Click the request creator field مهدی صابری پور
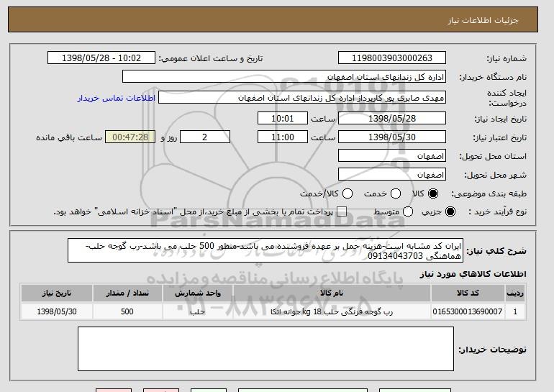Screen dimensions: 554x392 302,98
